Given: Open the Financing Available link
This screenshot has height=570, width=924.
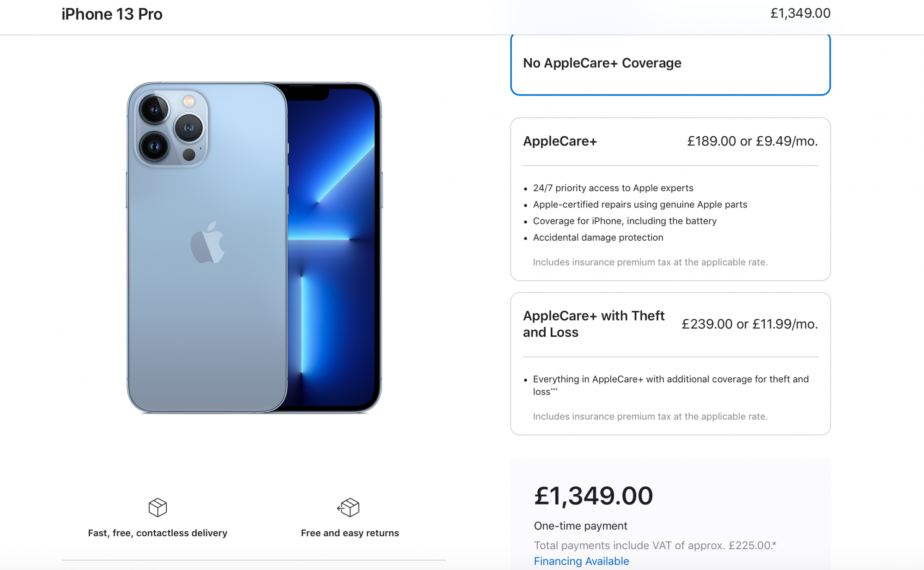Looking at the screenshot, I should [581, 561].
